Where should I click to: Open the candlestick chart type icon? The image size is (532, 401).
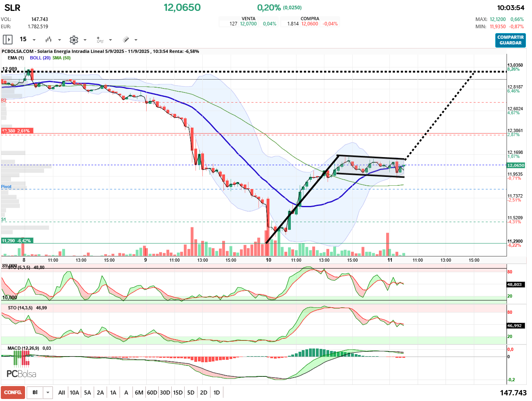pyautogui.click(x=48, y=40)
